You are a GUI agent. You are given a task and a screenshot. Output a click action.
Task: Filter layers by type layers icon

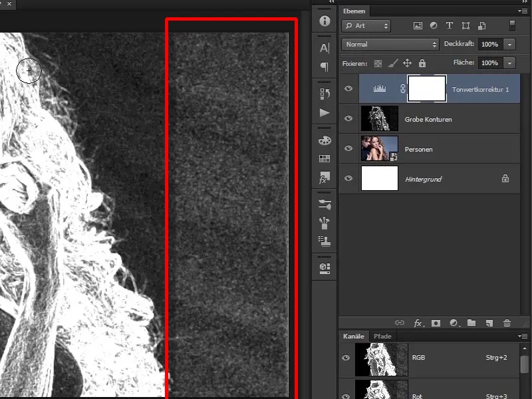[450, 26]
